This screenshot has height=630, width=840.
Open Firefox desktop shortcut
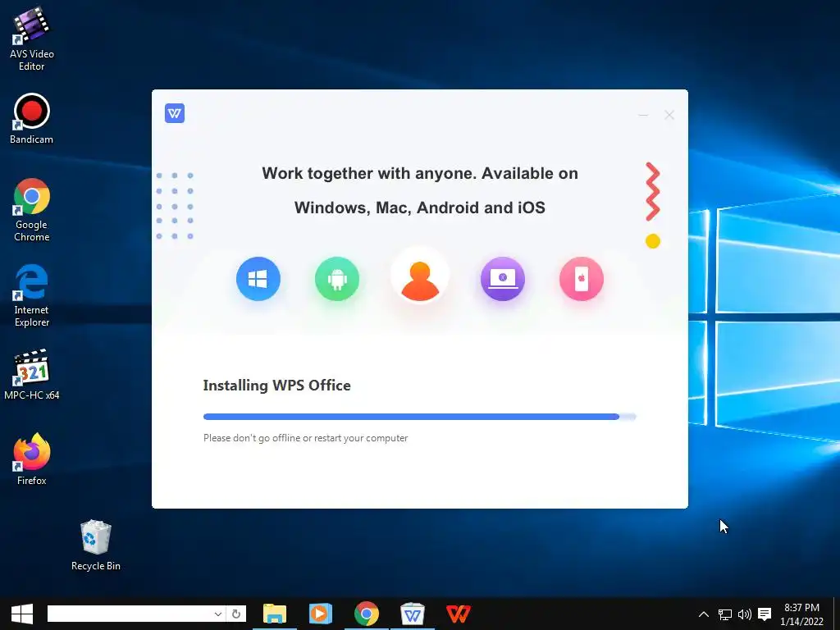(32, 459)
